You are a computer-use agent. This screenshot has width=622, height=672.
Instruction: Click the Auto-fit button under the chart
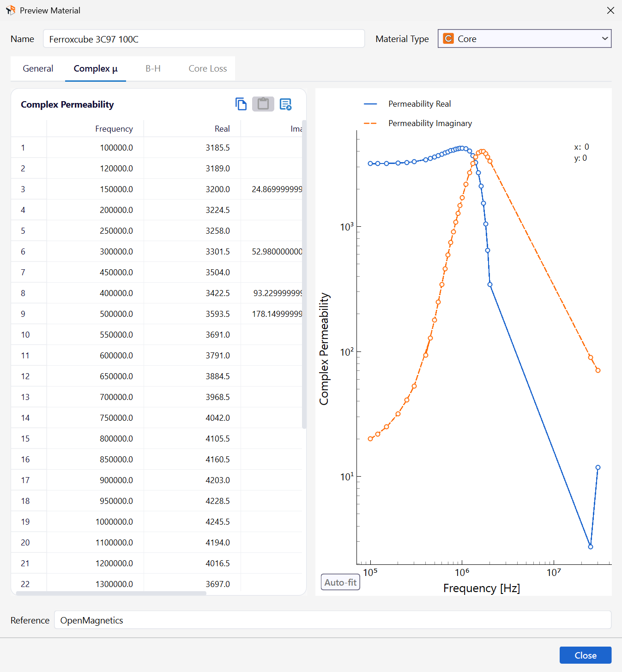click(340, 582)
